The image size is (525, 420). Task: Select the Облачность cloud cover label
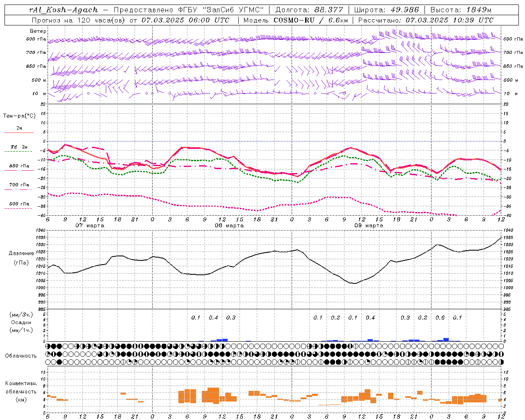click(x=21, y=356)
